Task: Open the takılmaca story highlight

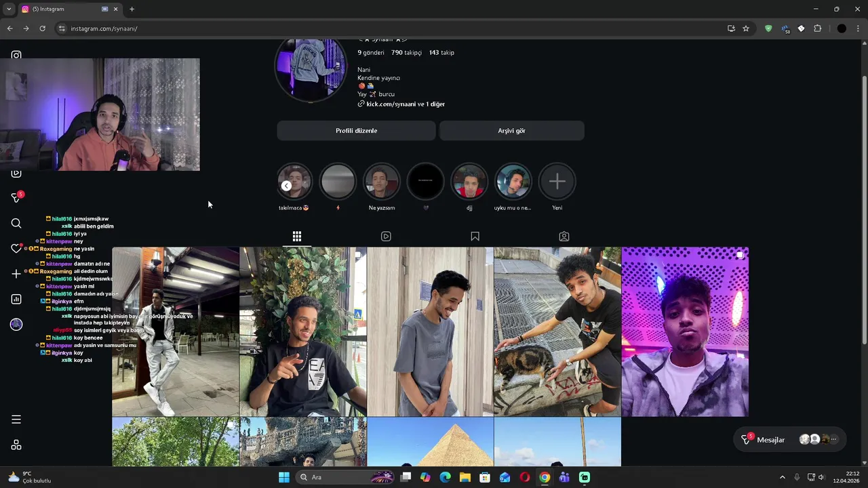Action: 294,182
